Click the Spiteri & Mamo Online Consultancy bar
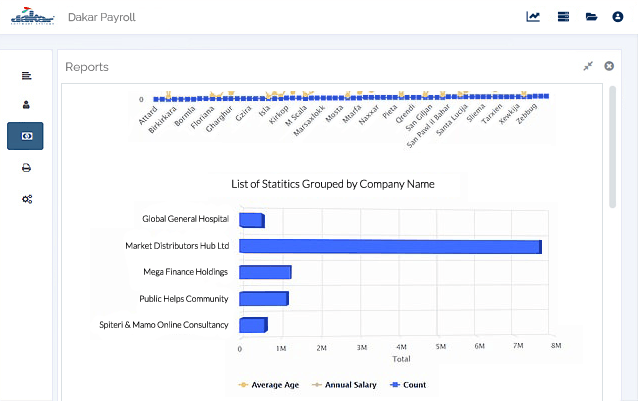The height and width of the screenshot is (401, 638). pyautogui.click(x=253, y=325)
